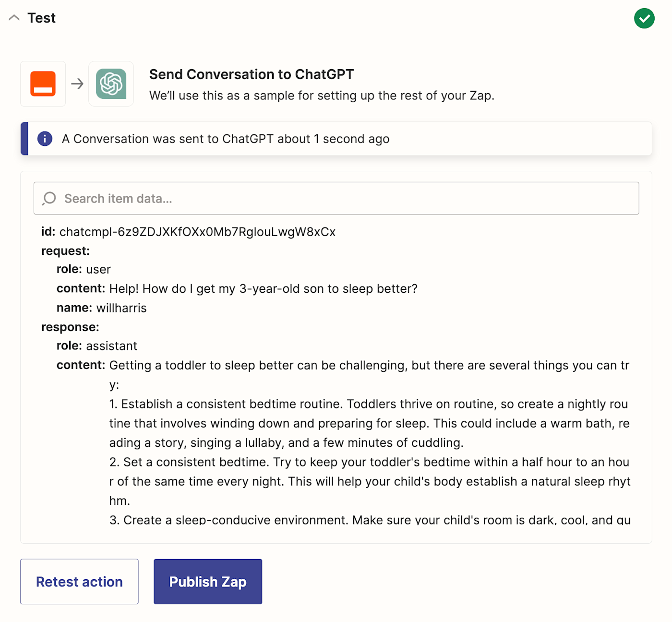Click the green success checkmark icon
This screenshot has width=672, height=622.
click(x=644, y=19)
